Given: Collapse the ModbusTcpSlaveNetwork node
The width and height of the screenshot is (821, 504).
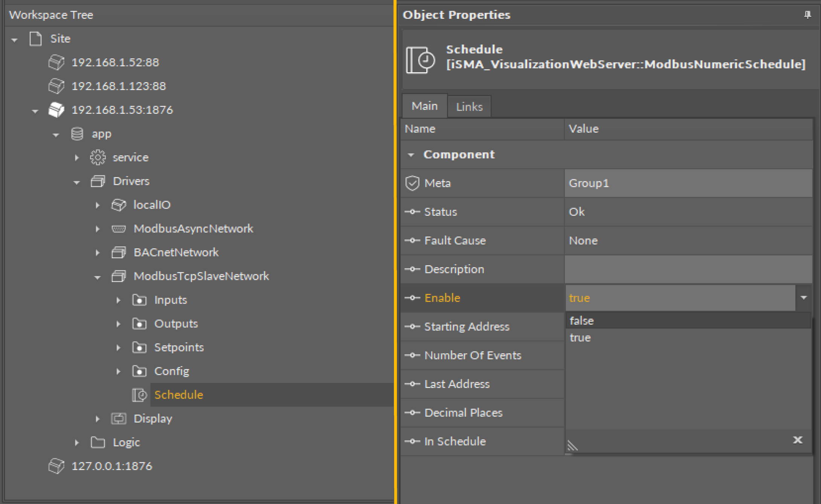Looking at the screenshot, I should point(98,277).
